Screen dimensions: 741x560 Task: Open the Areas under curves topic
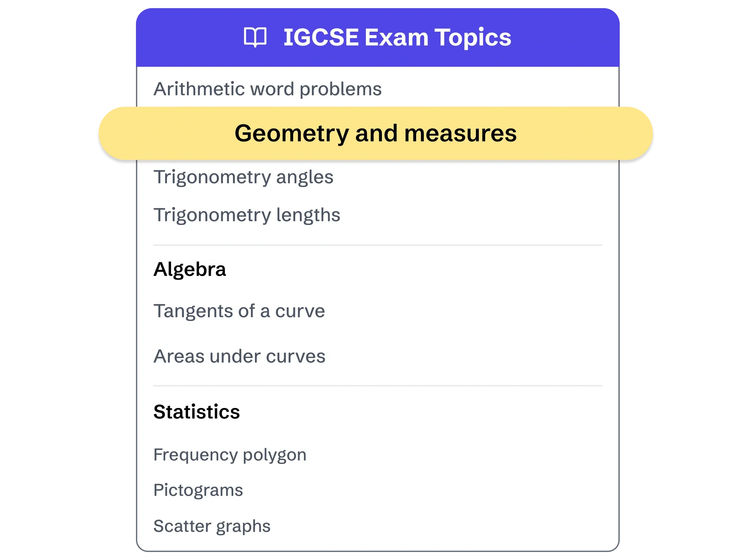[x=240, y=356]
